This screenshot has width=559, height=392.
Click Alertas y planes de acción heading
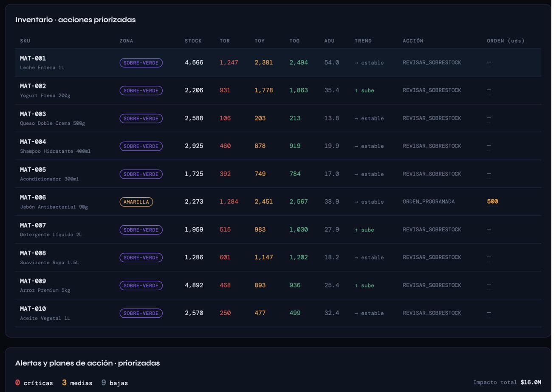coord(88,363)
